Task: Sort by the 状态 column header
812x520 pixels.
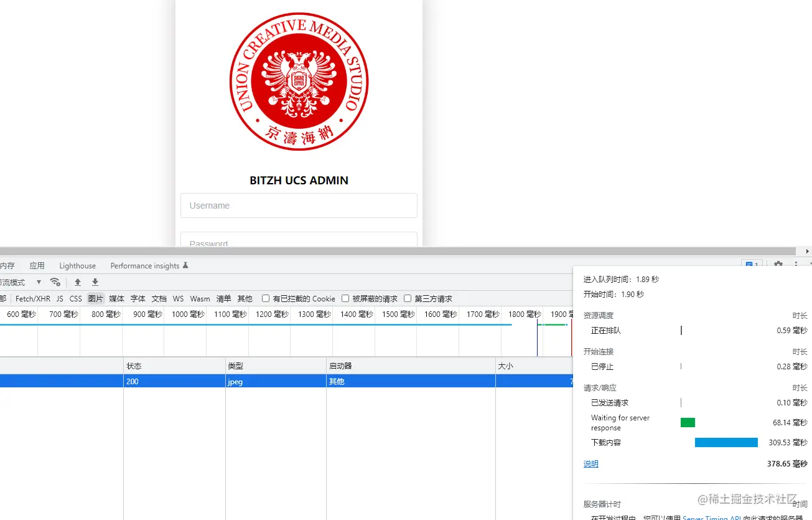Action: tap(174, 366)
